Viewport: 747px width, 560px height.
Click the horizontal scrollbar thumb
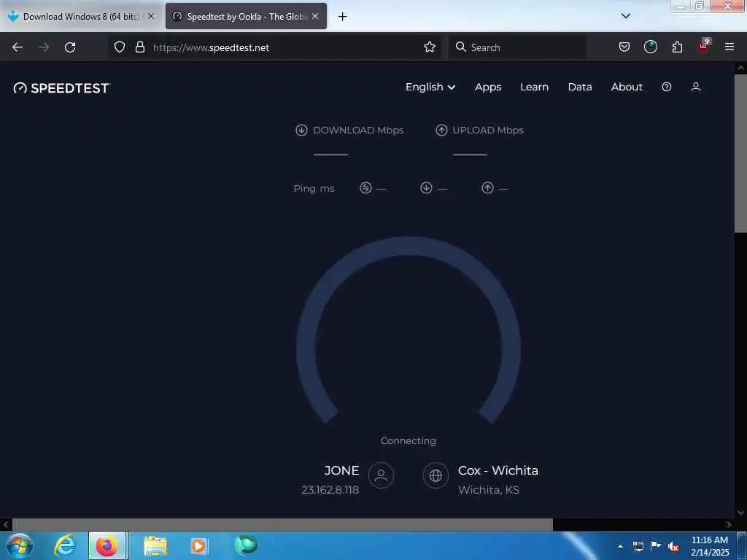(x=282, y=524)
